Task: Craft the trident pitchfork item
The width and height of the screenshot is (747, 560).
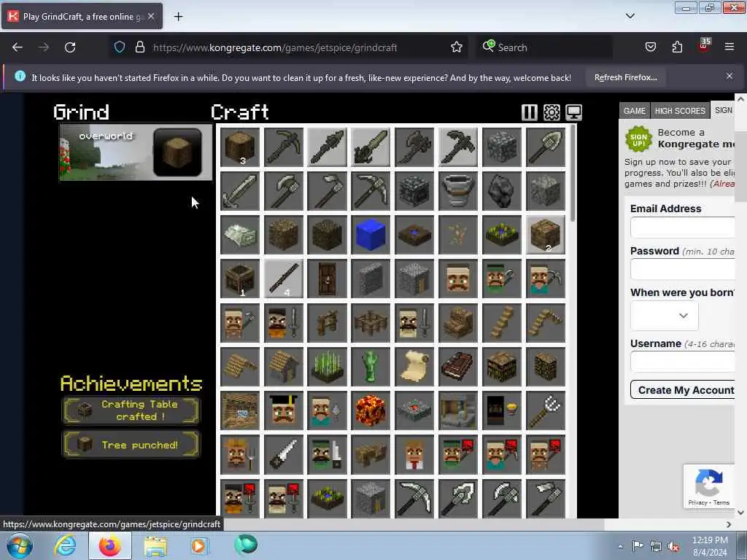Action: (x=546, y=411)
